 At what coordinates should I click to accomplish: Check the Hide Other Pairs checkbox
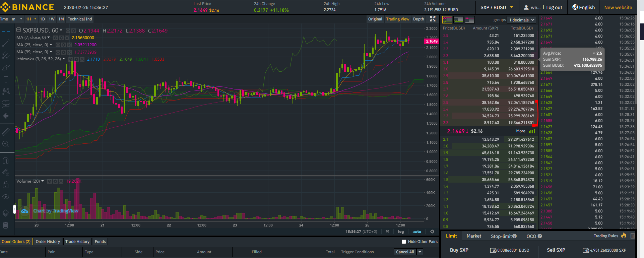(x=404, y=242)
